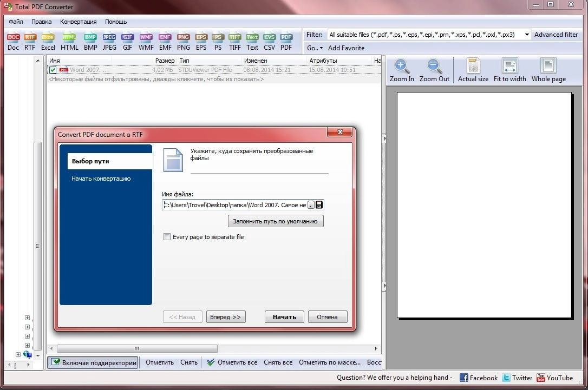Click the GIF format icon
This screenshot has width=588, height=390.
click(127, 42)
